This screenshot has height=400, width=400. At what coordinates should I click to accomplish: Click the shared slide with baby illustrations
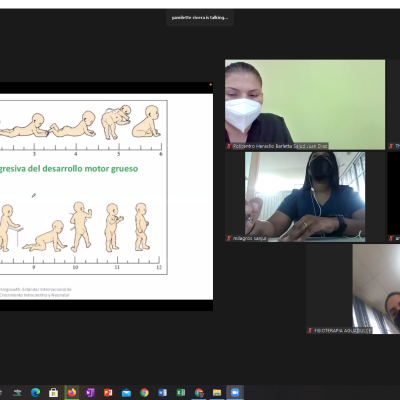tap(106, 197)
